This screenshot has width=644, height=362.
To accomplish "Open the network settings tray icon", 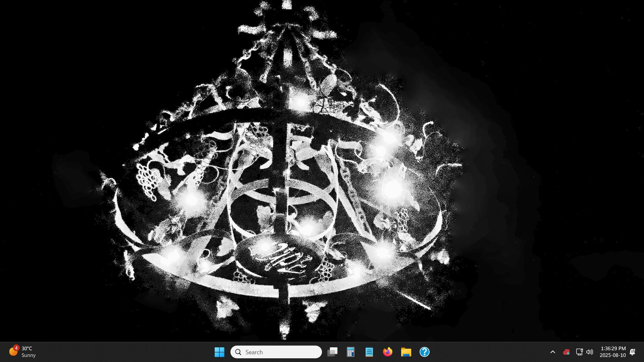I will pos(579,352).
